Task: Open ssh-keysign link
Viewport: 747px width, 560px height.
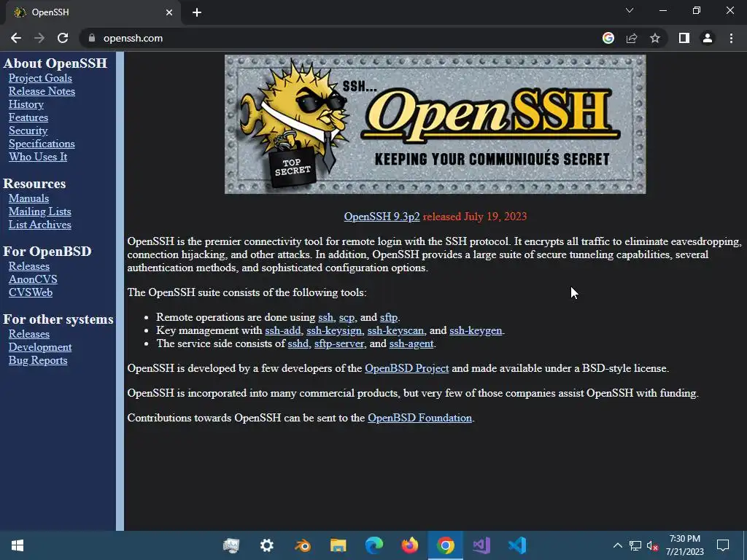Action: tap(334, 330)
